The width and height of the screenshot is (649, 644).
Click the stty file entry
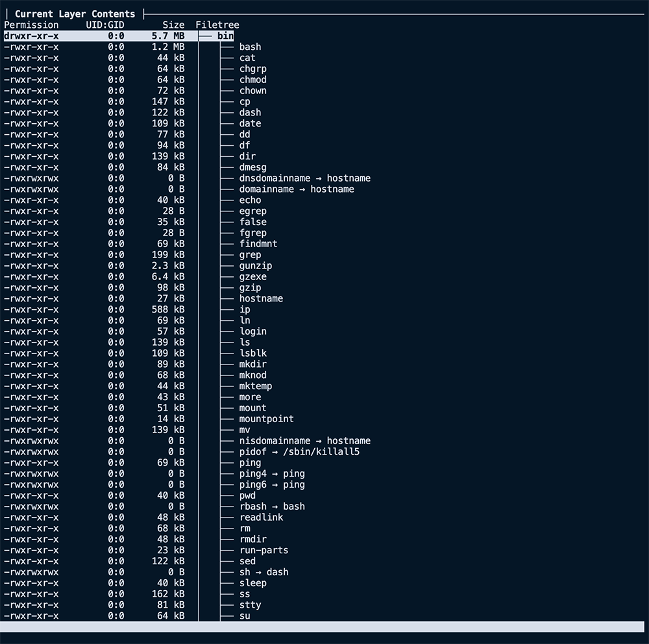(x=250, y=605)
